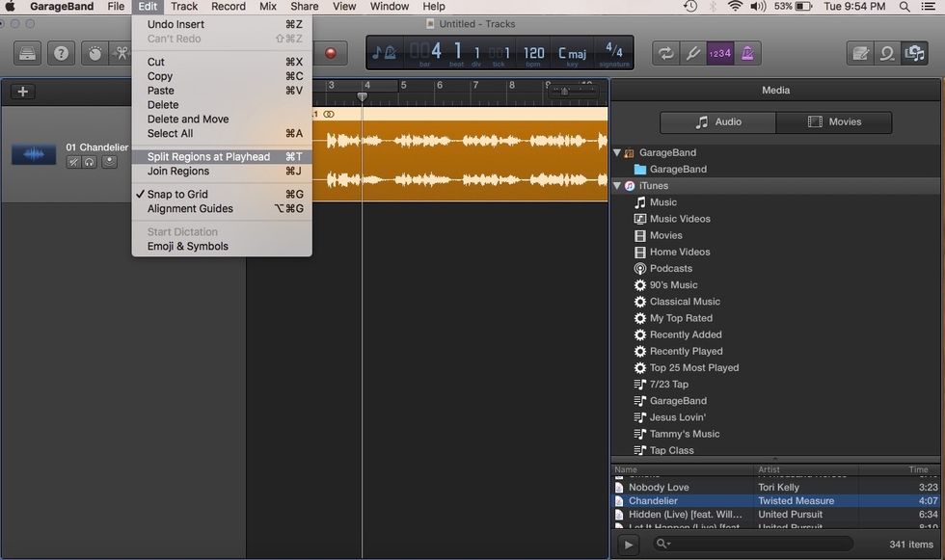
Task: Click the playhead marker at bar 4
Action: click(x=362, y=97)
